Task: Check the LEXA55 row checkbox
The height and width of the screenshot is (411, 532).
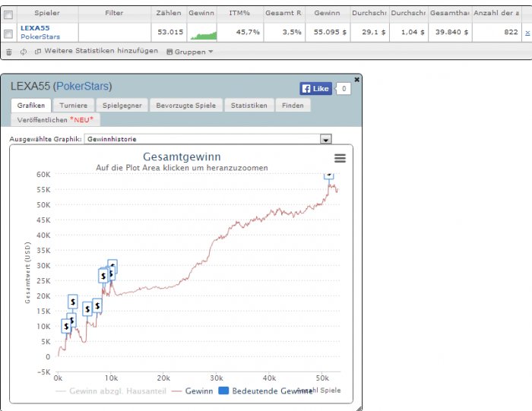Action: pos(8,33)
